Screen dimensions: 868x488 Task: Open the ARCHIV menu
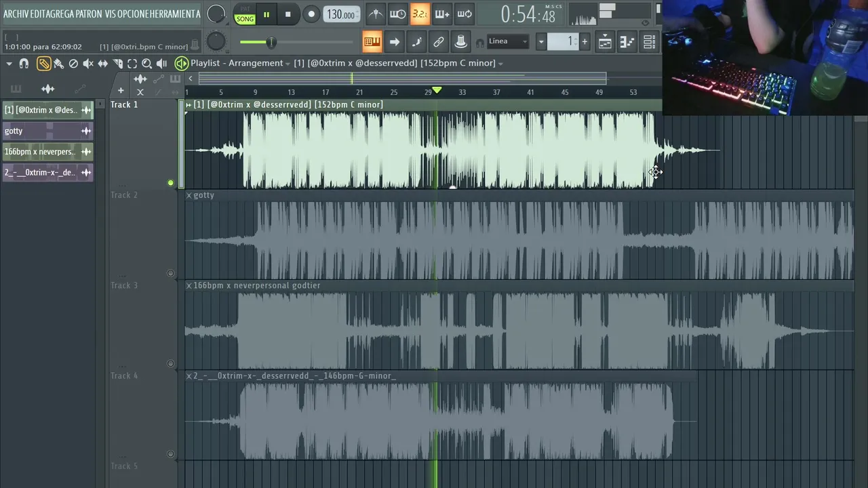click(x=16, y=14)
